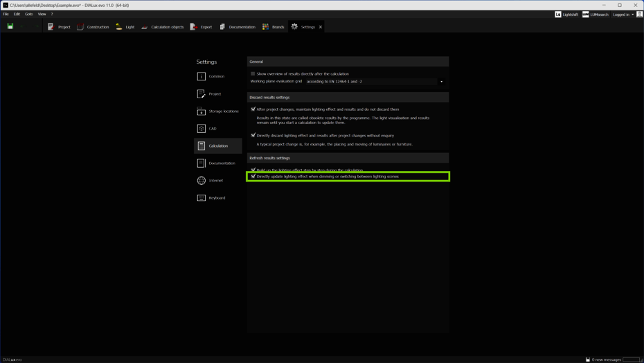
Task: Open the Construction mode tab
Action: coord(93,27)
